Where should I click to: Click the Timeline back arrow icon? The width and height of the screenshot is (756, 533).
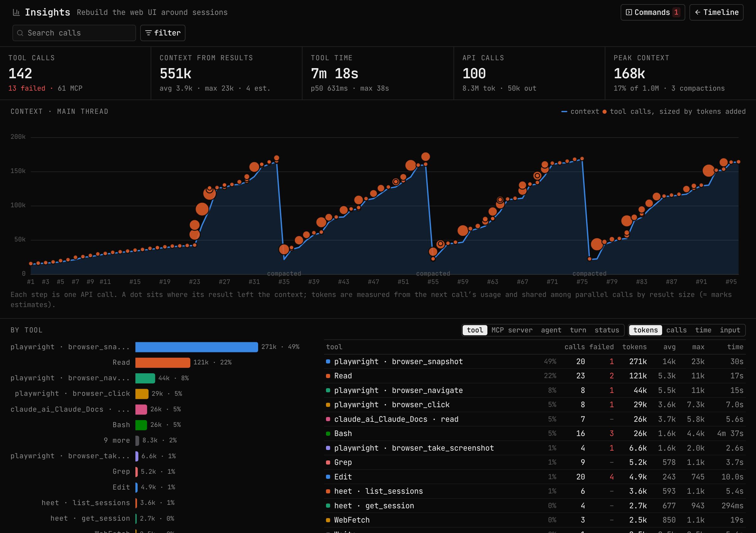click(697, 12)
